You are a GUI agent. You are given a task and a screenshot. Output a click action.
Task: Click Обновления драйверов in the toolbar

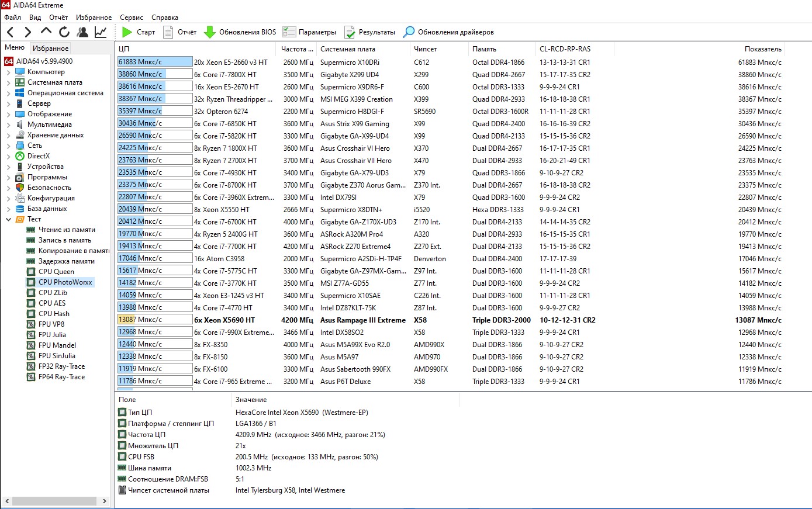tap(448, 32)
